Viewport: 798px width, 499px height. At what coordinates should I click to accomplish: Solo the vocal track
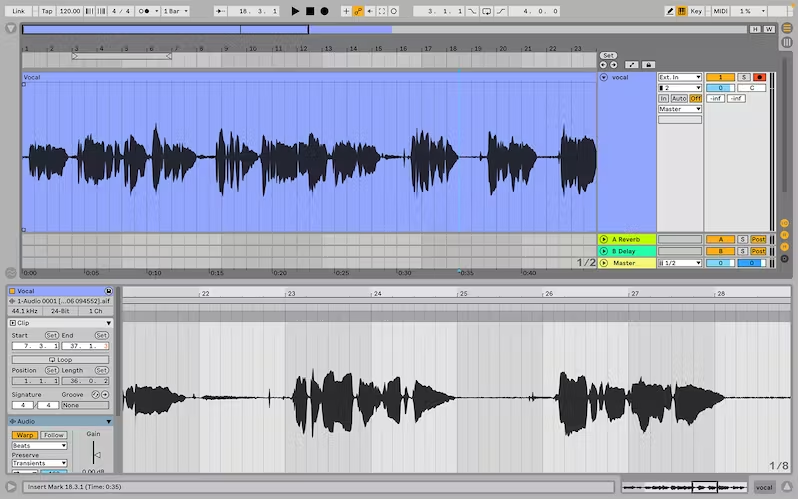[x=744, y=77]
